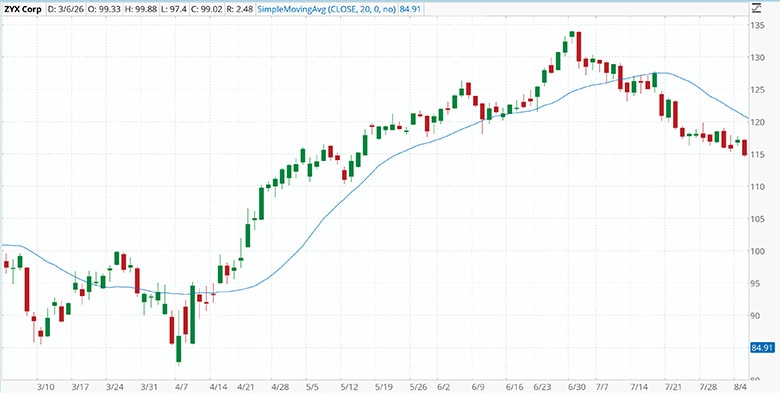Click the 100 price axis label
This screenshot has width=780, height=393.
tap(758, 251)
